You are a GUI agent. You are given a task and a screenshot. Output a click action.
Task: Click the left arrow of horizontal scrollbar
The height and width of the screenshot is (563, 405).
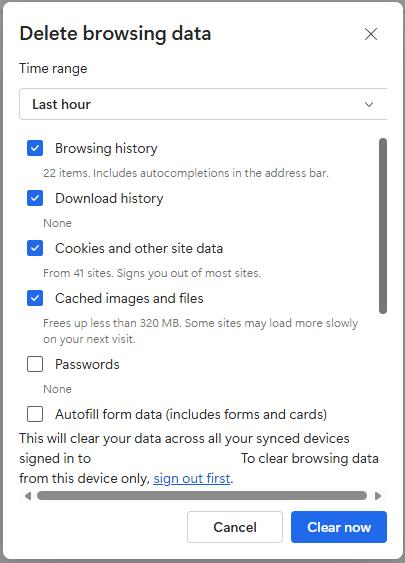[28, 496]
